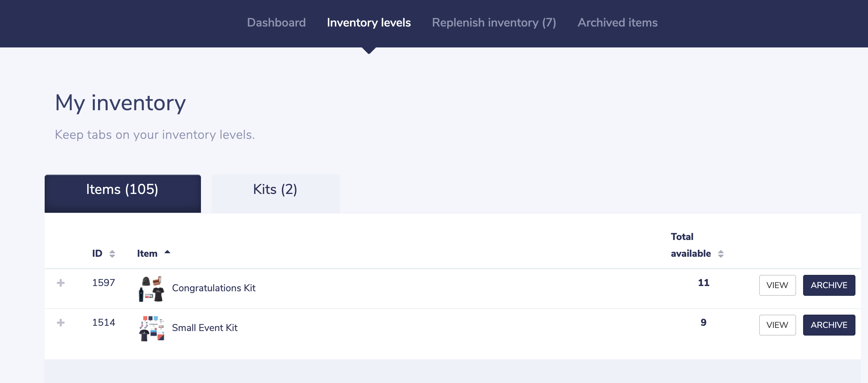The height and width of the screenshot is (383, 868).
Task: Archive the Small Event Kit
Action: 829,325
